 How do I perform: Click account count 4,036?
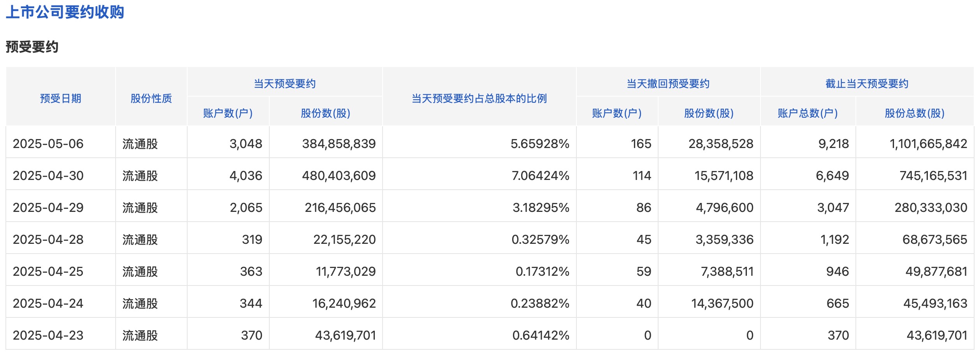(x=246, y=176)
